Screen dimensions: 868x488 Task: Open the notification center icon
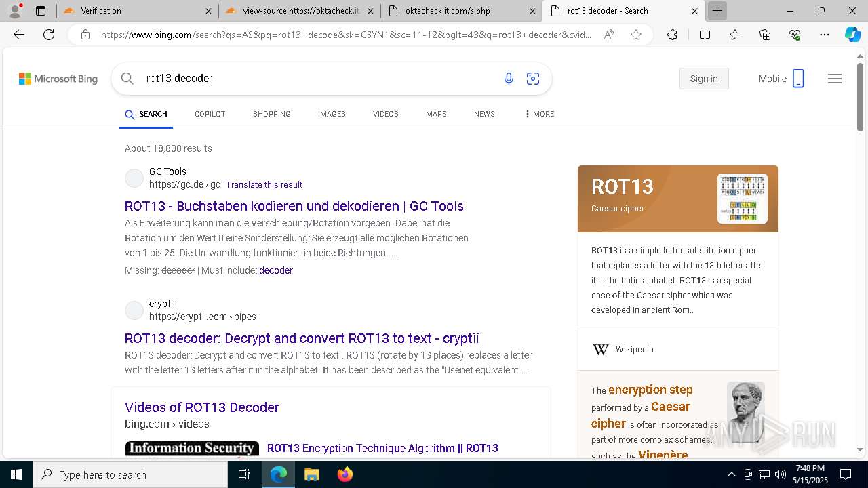coord(846,474)
